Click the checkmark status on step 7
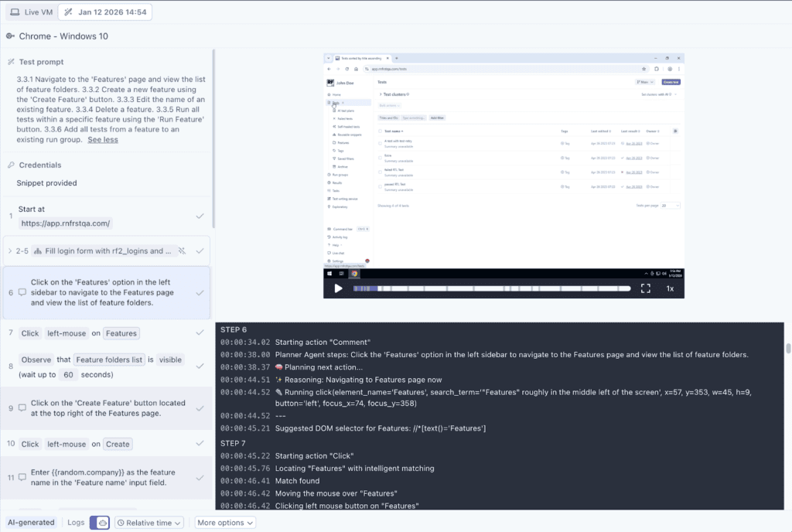The height and width of the screenshot is (532, 792). click(200, 333)
